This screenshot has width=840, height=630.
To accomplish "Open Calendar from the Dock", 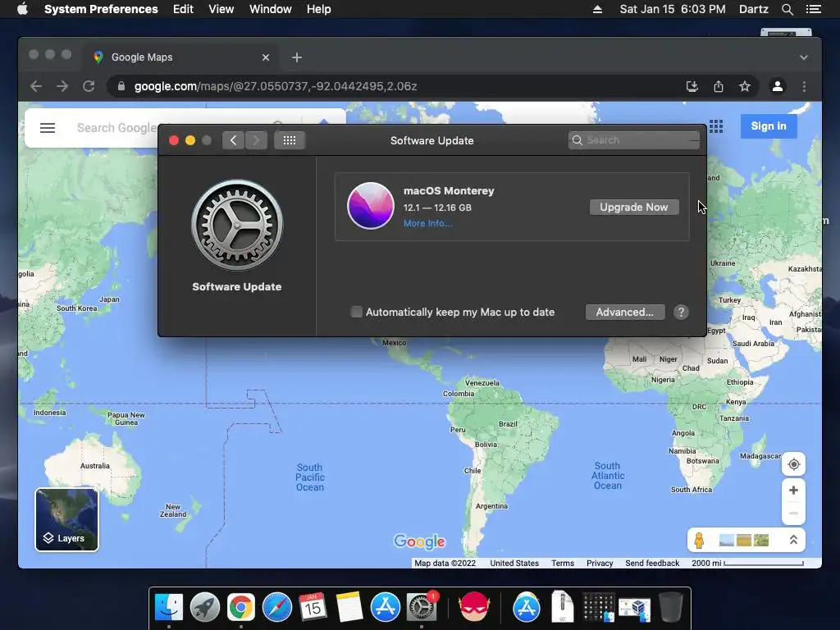I will coord(313,608).
